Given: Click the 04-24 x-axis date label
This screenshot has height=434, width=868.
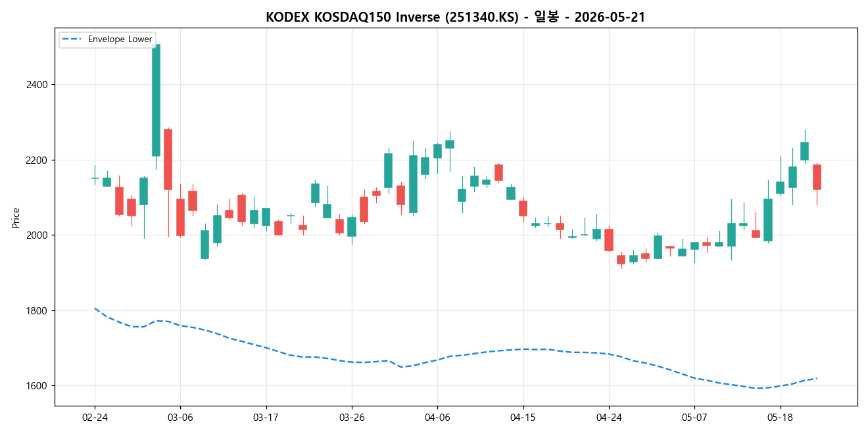Looking at the screenshot, I should (x=609, y=418).
